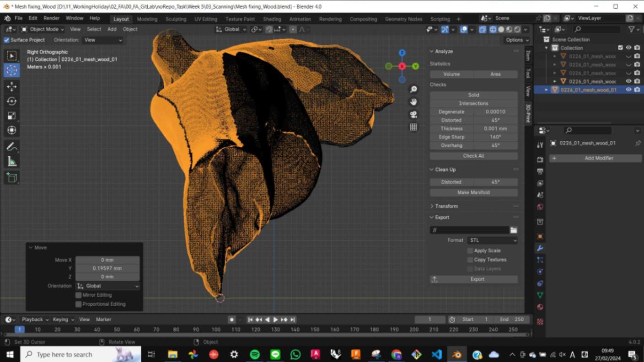Adjust the Move Y value field
Image resolution: width=644 pixels, height=362 pixels.
[x=107, y=268]
